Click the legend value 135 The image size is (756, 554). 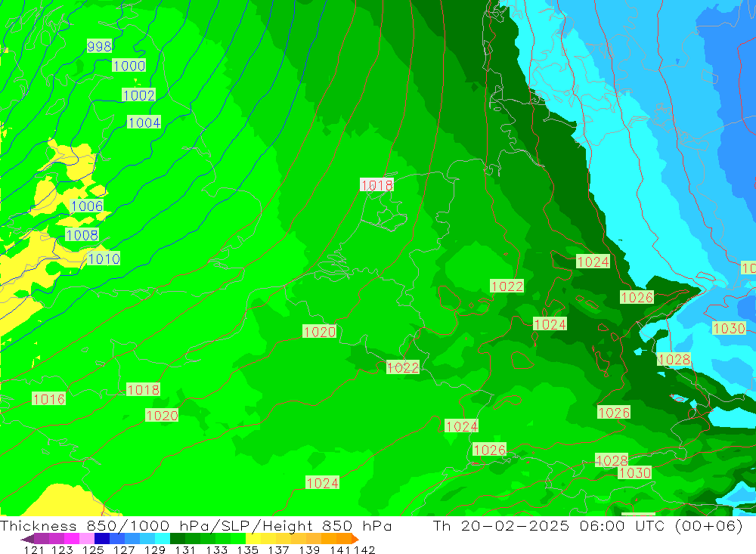247,549
